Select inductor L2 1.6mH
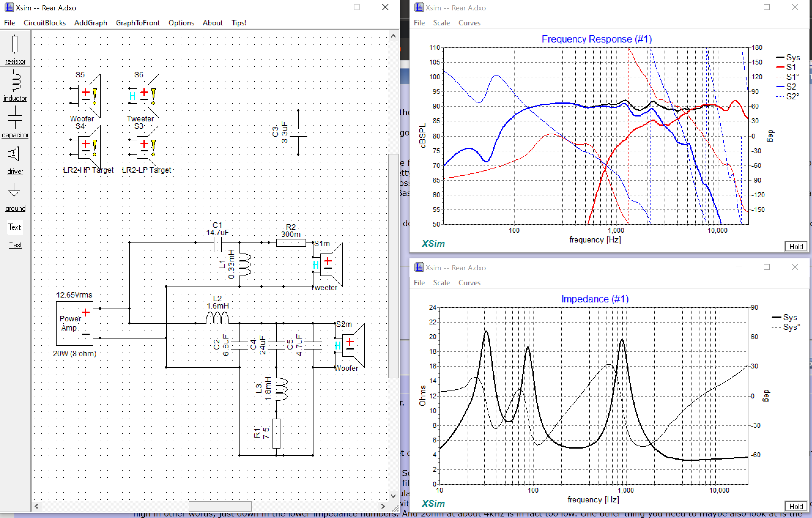The image size is (812, 518). [x=218, y=318]
